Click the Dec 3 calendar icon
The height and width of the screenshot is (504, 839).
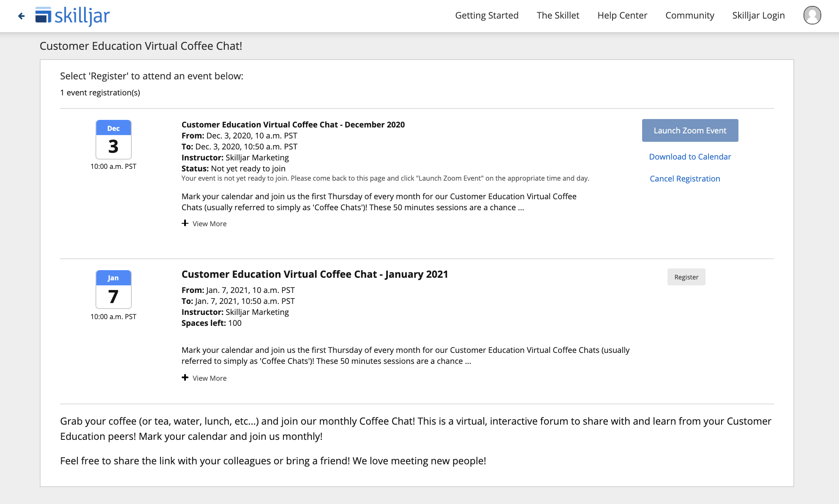point(113,139)
